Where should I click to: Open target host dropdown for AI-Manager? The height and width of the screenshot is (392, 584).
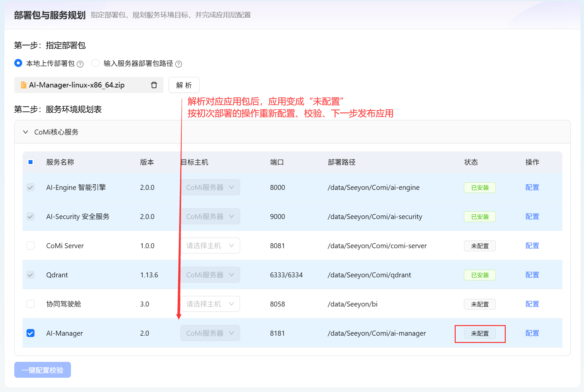[210, 333]
